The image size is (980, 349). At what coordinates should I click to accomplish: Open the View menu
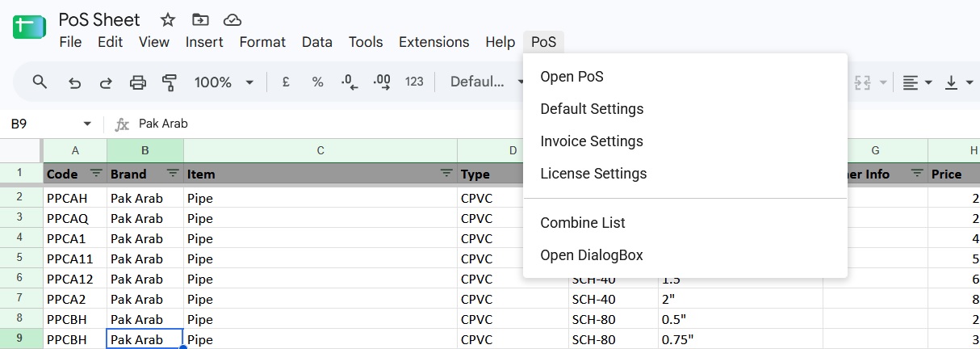(x=154, y=42)
